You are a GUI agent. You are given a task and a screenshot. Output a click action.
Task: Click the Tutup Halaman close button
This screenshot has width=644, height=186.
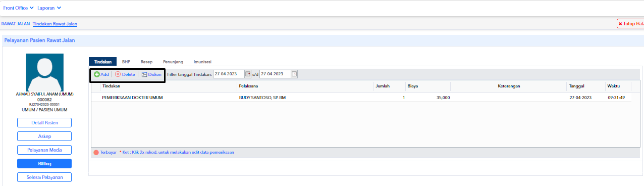630,24
